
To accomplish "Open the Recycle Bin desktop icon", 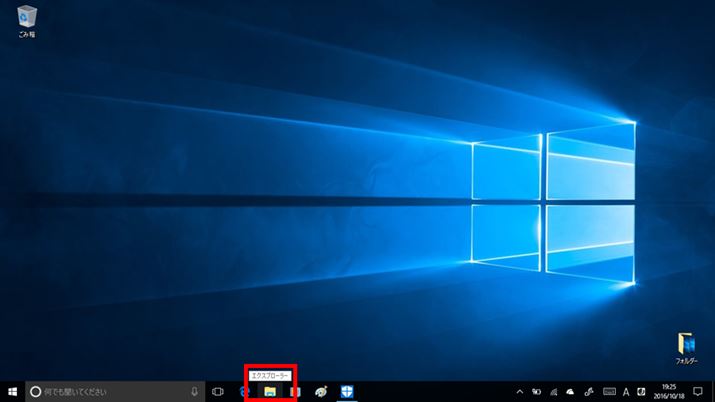I will 27,20.
